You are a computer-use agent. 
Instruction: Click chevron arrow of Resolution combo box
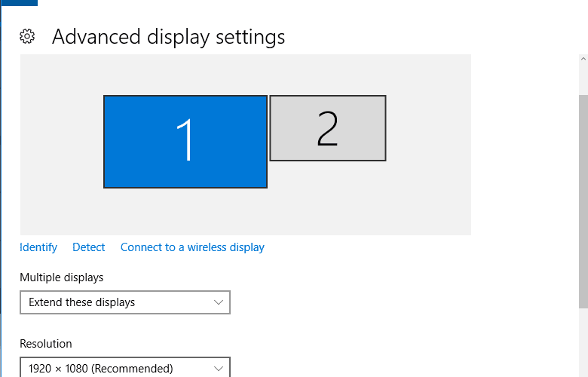point(219,369)
